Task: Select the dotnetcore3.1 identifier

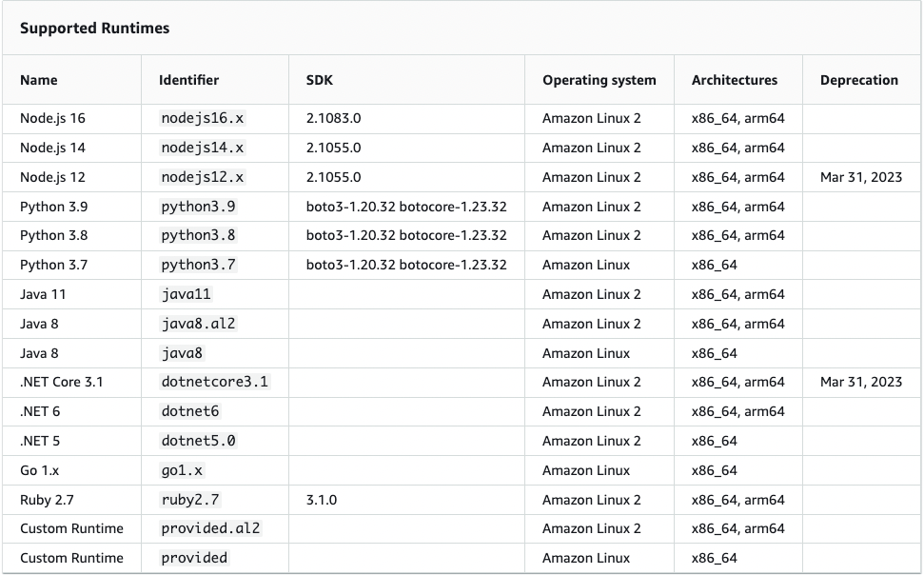Action: 215,382
